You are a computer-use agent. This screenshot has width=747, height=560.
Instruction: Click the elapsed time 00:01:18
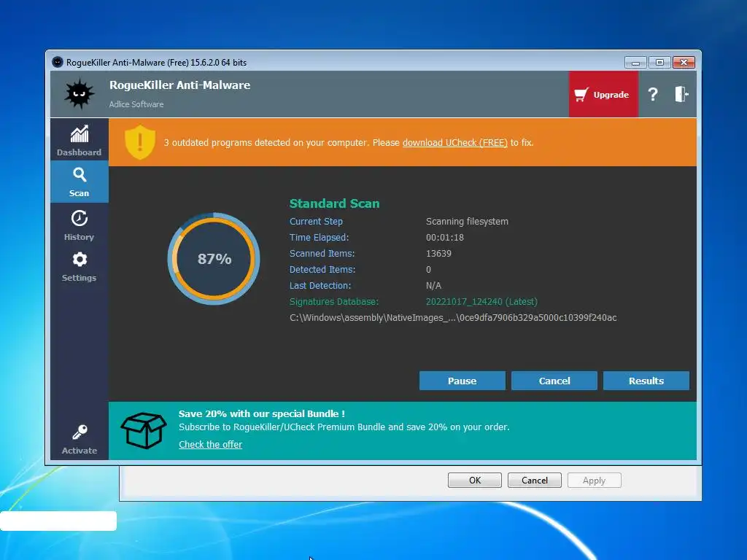point(444,238)
